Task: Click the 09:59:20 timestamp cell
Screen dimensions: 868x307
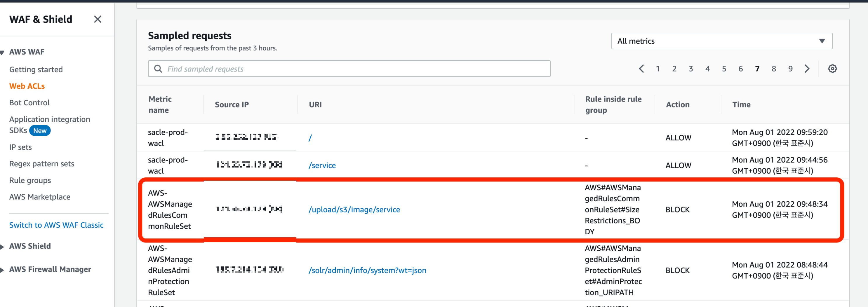Action: point(779,138)
